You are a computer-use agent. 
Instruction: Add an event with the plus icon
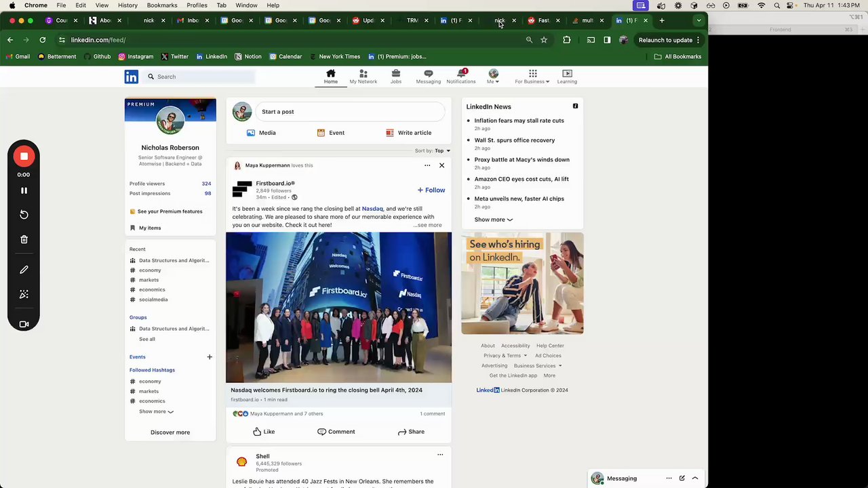tap(210, 357)
